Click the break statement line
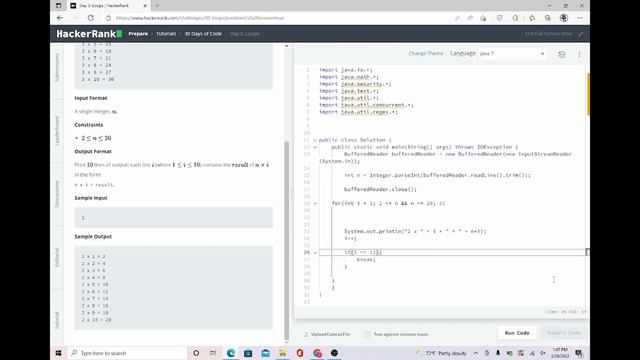Screen dimensions: 640x360 366,260
